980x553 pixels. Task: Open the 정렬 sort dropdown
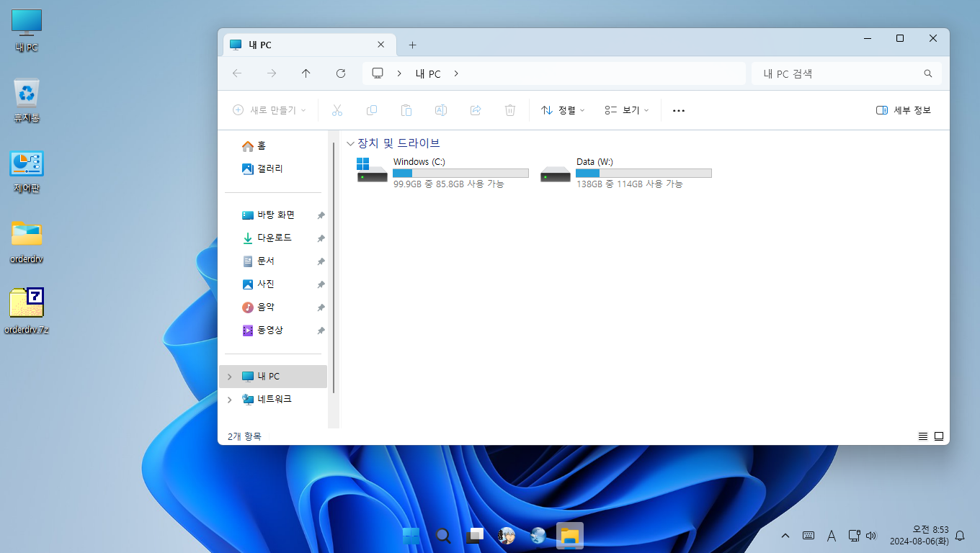click(563, 110)
